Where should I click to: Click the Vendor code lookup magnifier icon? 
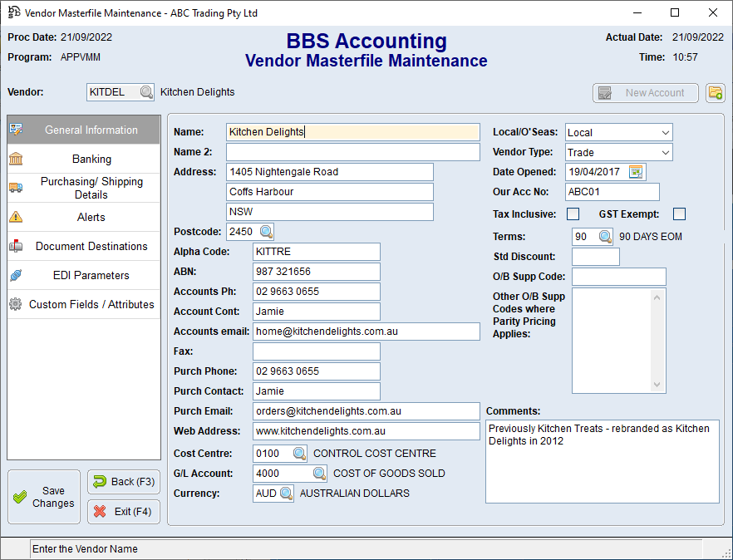click(x=146, y=92)
